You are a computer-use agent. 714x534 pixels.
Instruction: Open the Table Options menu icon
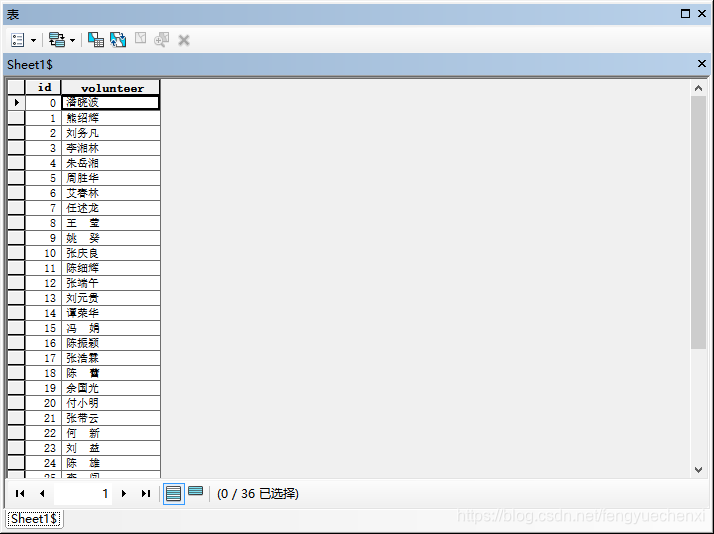(18, 40)
